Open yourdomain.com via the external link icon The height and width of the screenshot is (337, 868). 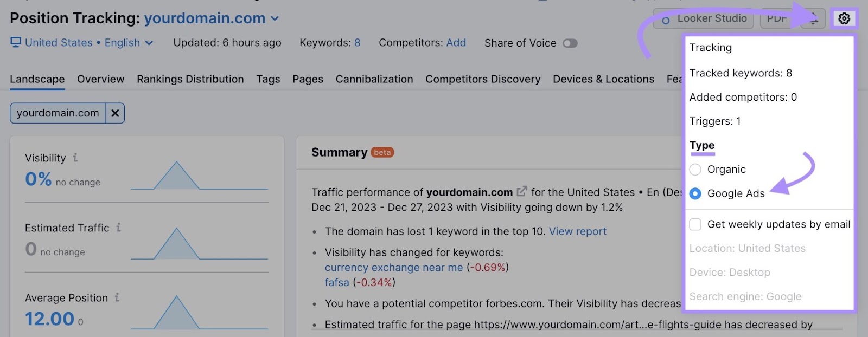521,191
